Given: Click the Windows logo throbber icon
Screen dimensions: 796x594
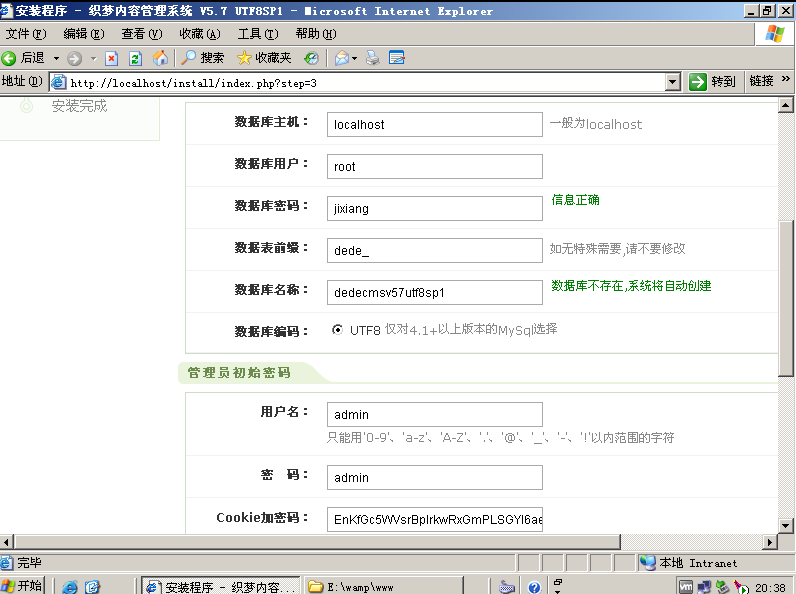Looking at the screenshot, I should coord(775,34).
